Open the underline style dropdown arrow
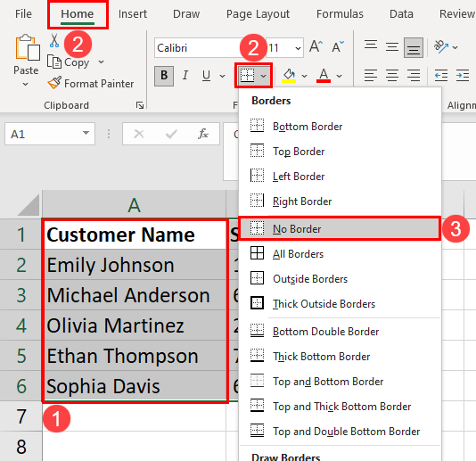The image size is (476, 461). pyautogui.click(x=223, y=76)
